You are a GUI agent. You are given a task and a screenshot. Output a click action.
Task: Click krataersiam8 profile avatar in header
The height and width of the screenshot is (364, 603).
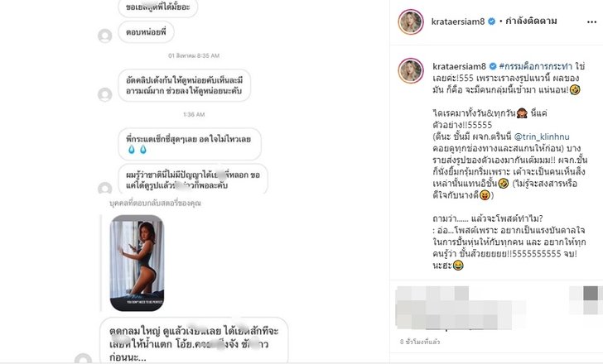pos(411,22)
